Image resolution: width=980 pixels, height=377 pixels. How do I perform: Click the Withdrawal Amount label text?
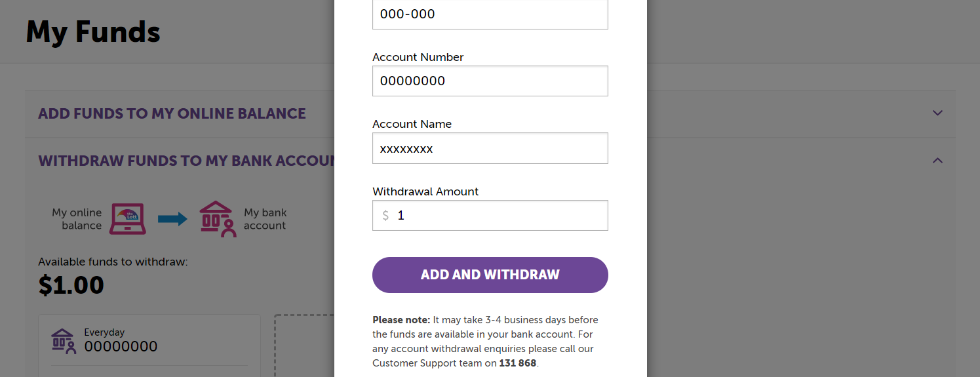tap(425, 191)
